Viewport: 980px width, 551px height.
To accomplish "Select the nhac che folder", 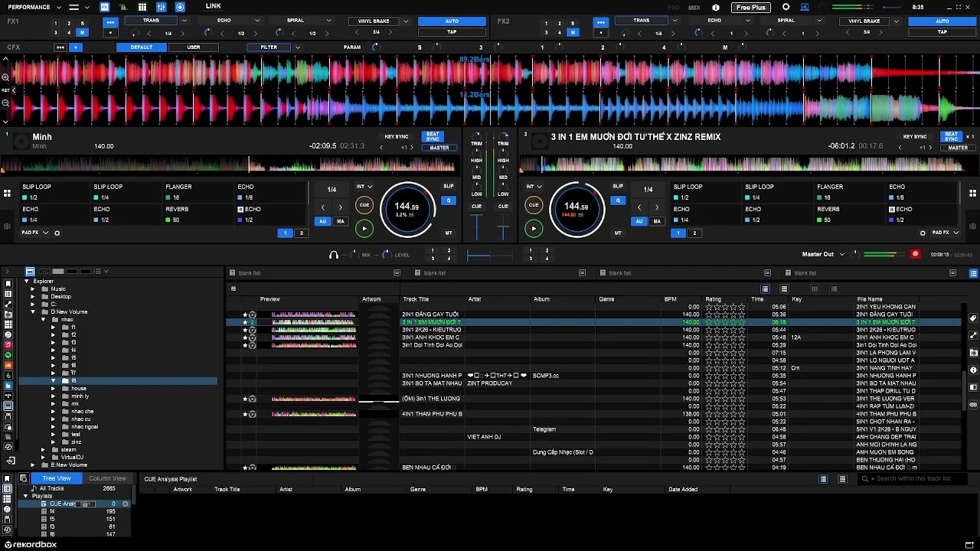I will [x=83, y=412].
